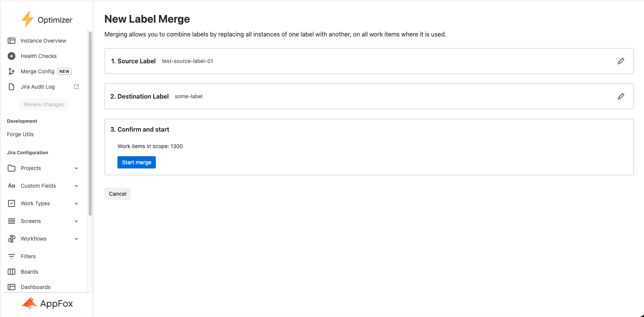This screenshot has width=644, height=317.
Task: Cancel the new label merge
Action: coord(117,194)
